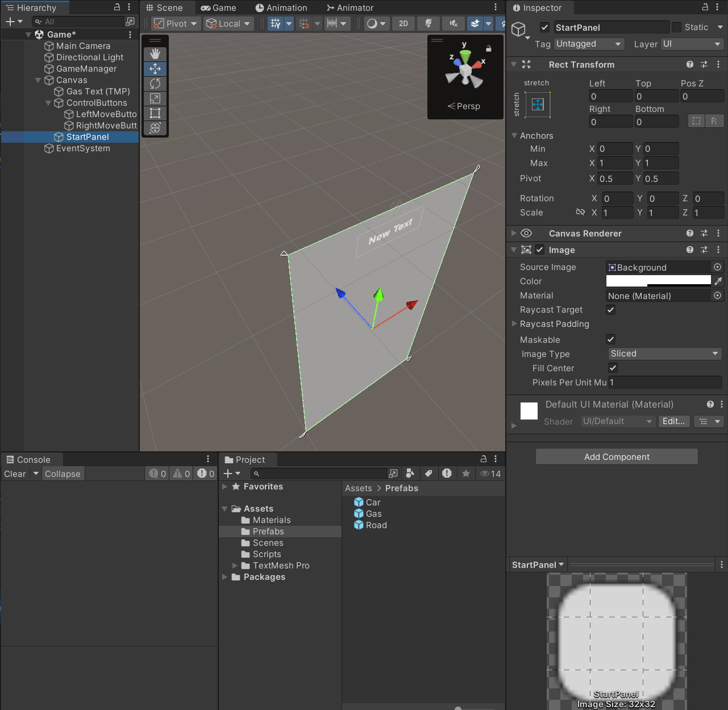Viewport: 728px width, 710px height.
Task: Select the Hand view tool
Action: (155, 54)
